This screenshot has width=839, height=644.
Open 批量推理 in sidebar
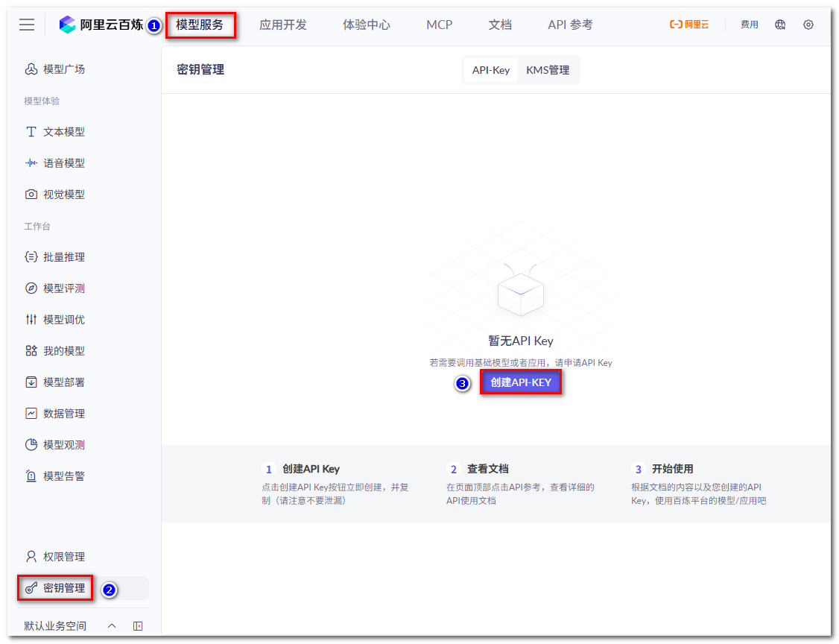(55, 257)
